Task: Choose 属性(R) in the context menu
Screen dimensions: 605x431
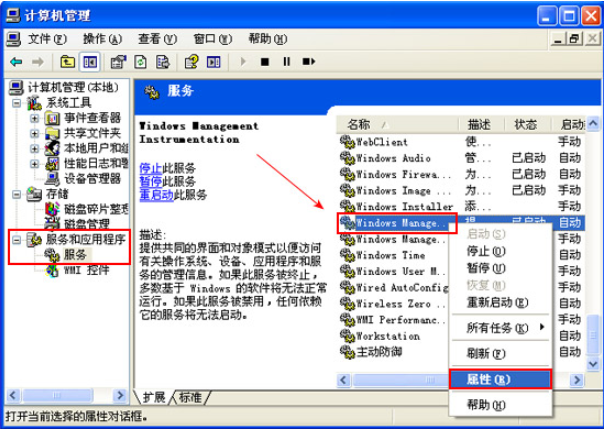Action: coord(500,380)
